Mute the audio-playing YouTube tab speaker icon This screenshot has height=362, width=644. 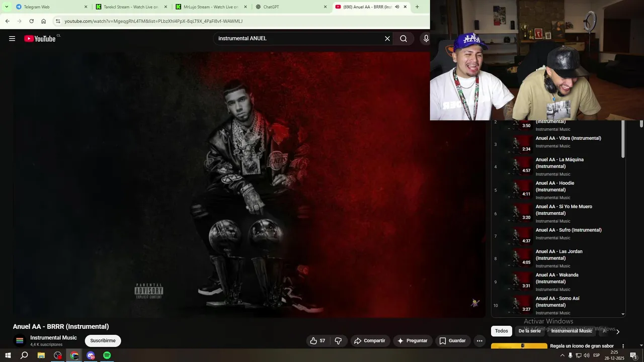[397, 7]
